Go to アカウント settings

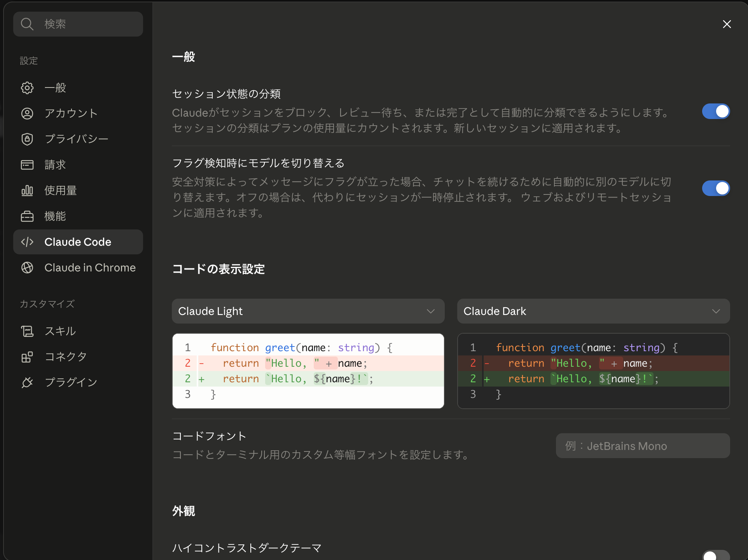pos(78,114)
